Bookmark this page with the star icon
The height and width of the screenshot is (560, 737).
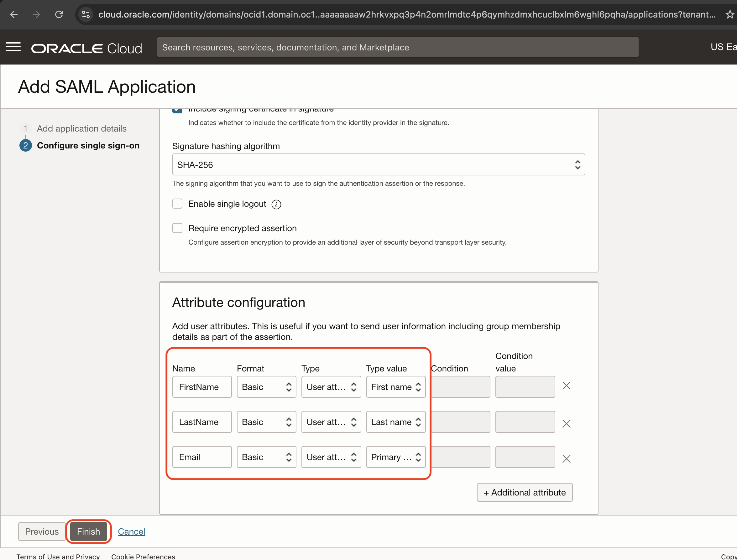[730, 14]
